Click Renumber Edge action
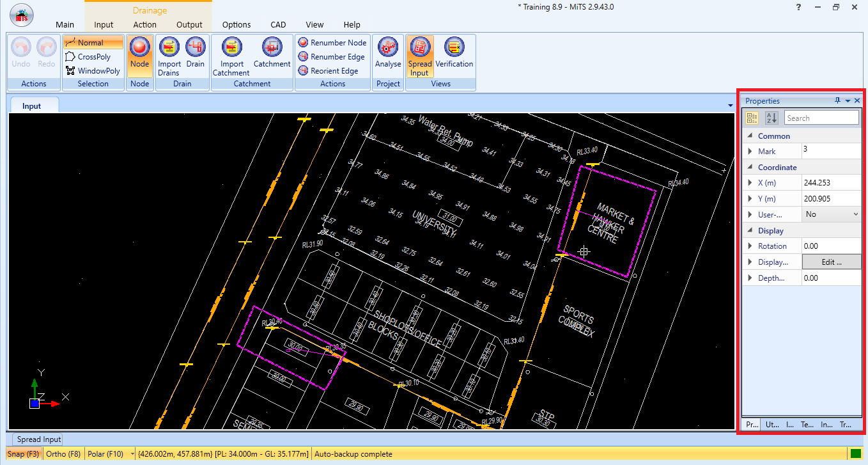The image size is (868, 465). click(332, 57)
